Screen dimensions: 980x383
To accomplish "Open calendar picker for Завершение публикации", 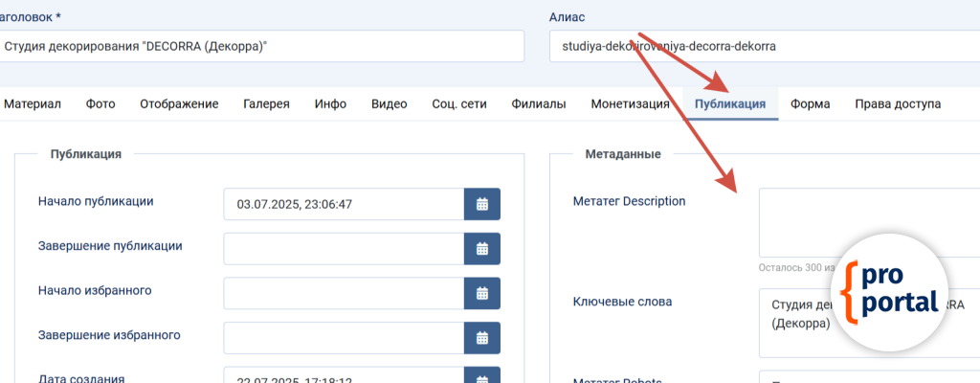I will point(482,249).
